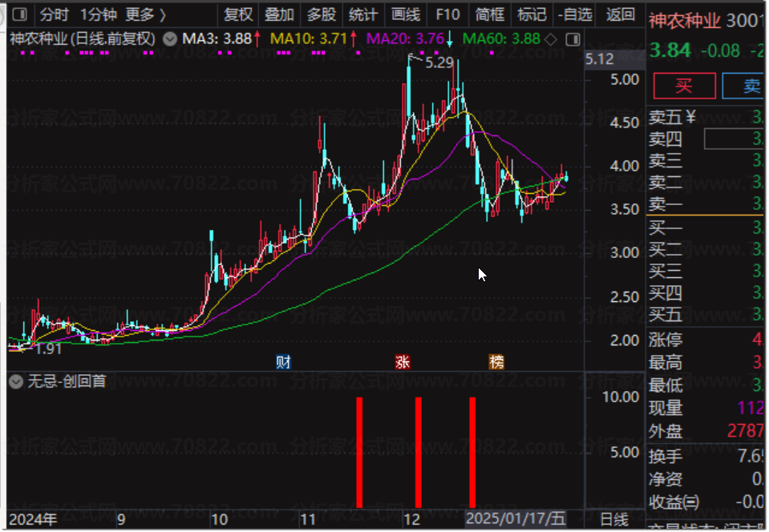Screen dimensions: 769x532
Task: Click the 换手 turnover row
Action: click(706, 456)
